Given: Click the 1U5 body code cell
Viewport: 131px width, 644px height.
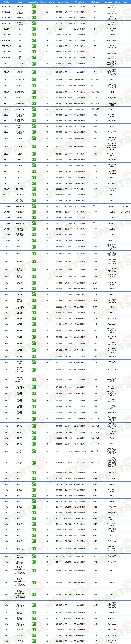Looking at the screenshot, I should [x=95, y=200].
